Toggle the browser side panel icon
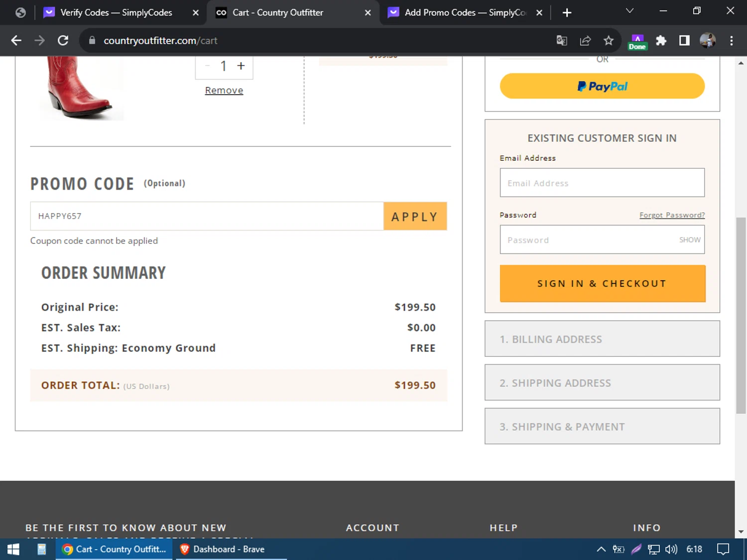The image size is (747, 560). click(684, 40)
